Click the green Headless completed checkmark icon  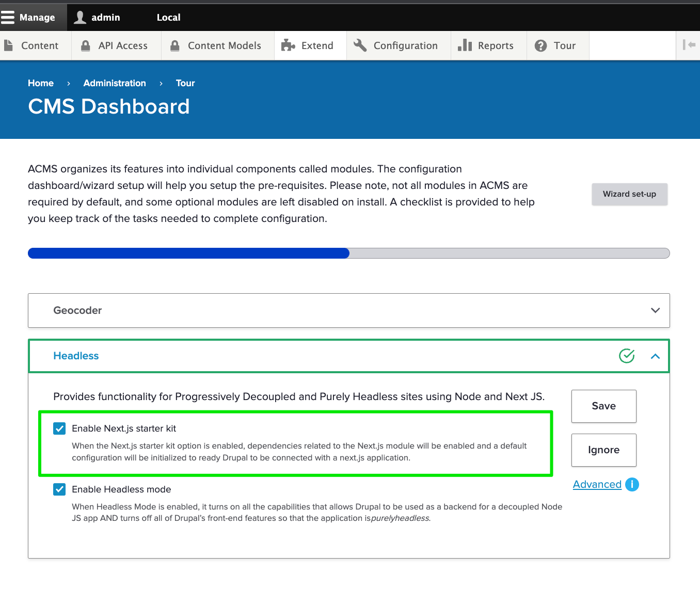[x=627, y=356]
